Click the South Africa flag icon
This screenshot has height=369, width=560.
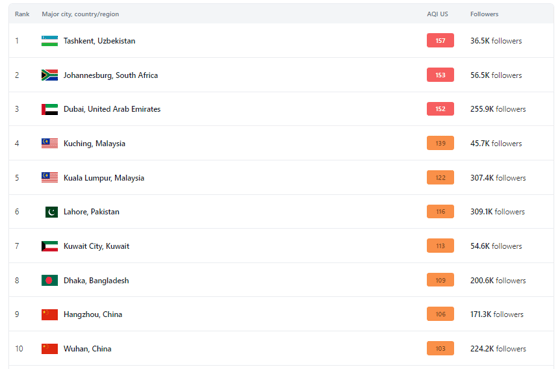50,75
